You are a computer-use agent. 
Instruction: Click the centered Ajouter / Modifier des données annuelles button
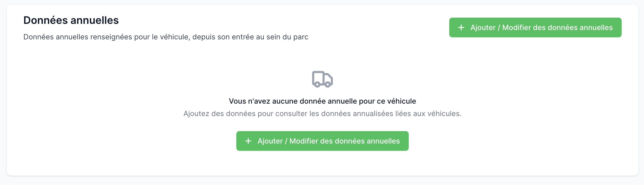[x=322, y=141]
